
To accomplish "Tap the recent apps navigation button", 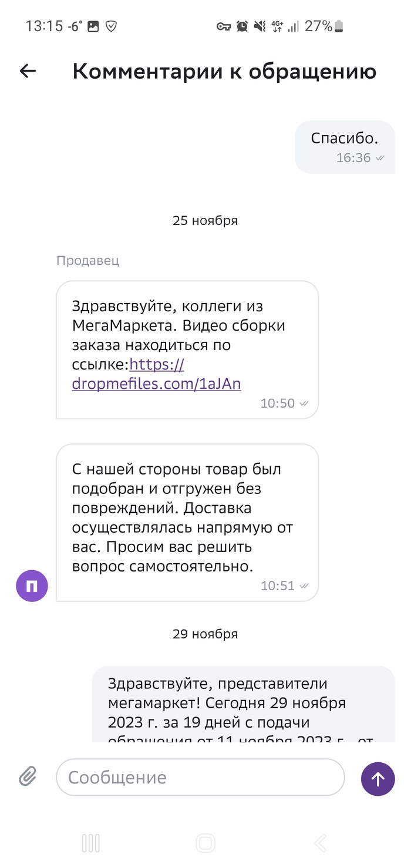I will [91, 843].
